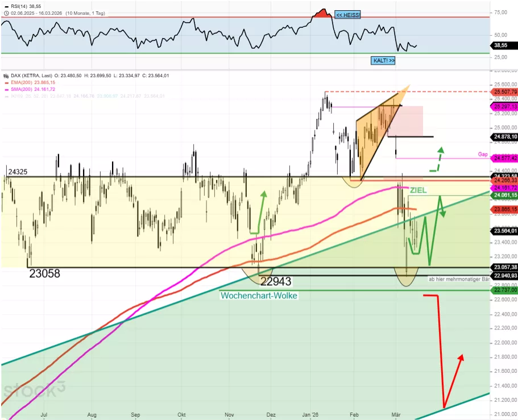Click the 22.737,00 green price tag
The image size is (518, 420).
pyautogui.click(x=503, y=290)
